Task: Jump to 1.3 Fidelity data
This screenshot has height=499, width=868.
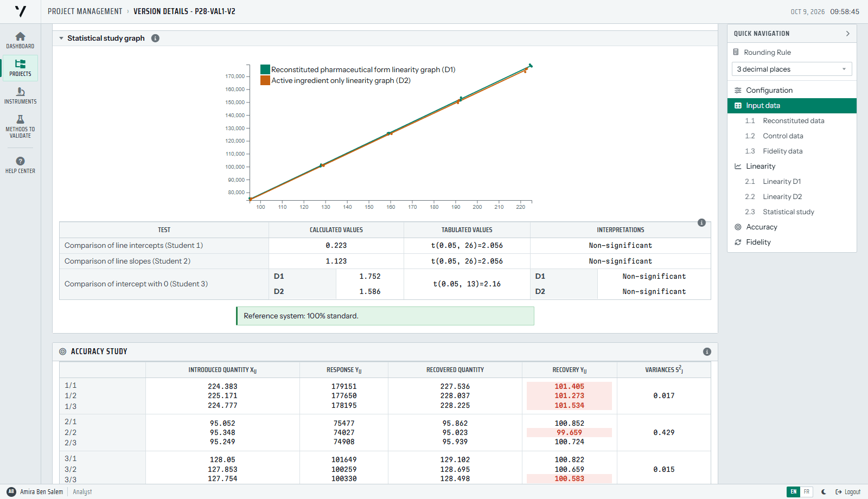Action: pyautogui.click(x=792, y=151)
